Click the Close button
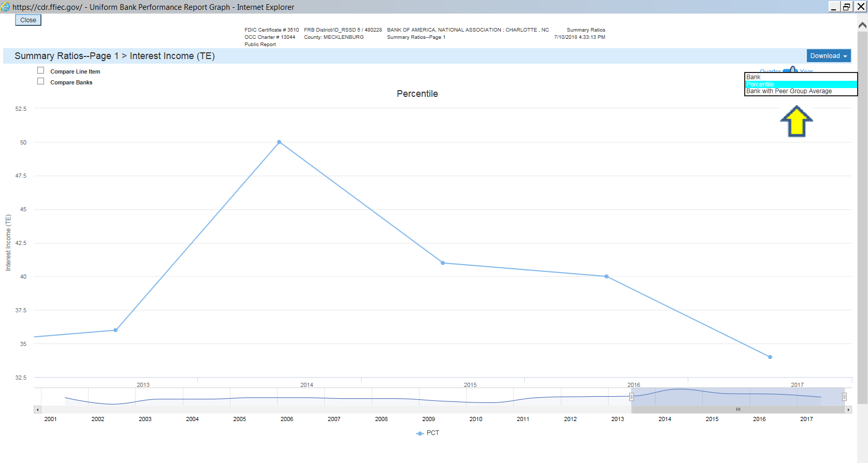The width and height of the screenshot is (868, 463). 28,20
